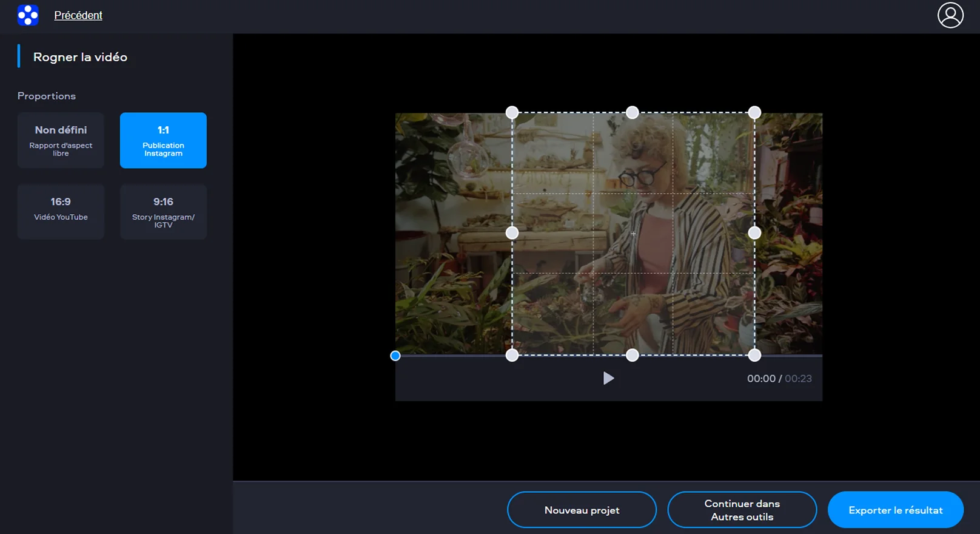Choose the 16:9 Vidéo YouTube proportion

[61, 212]
